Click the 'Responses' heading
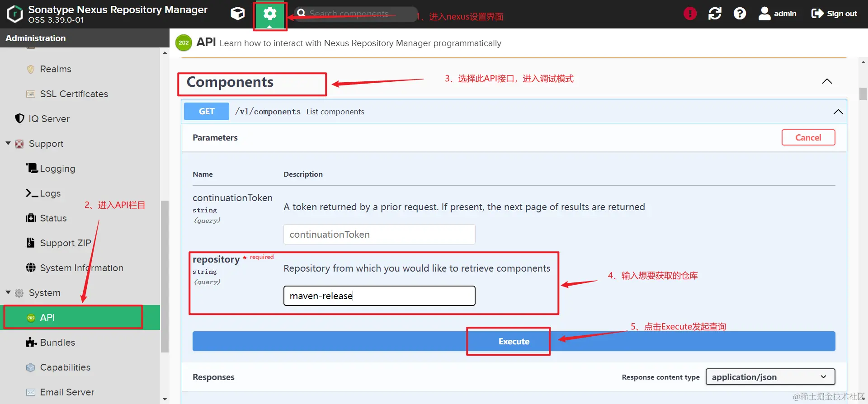The image size is (868, 404). click(x=213, y=377)
